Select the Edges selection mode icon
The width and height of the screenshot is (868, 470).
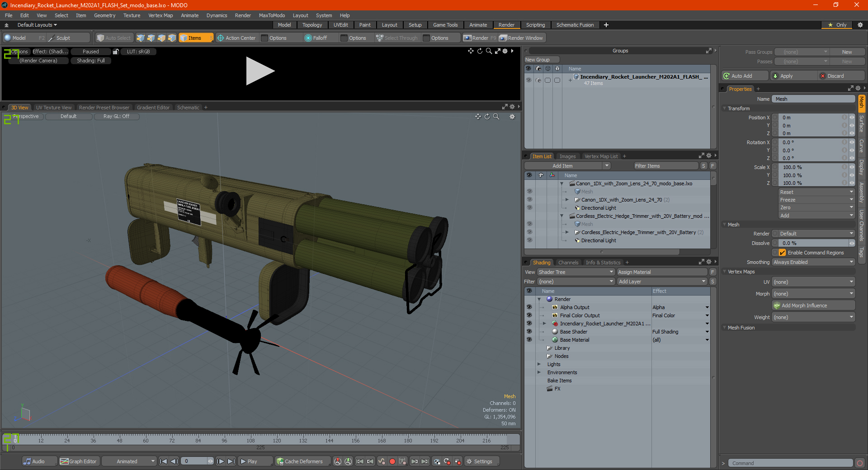(151, 38)
